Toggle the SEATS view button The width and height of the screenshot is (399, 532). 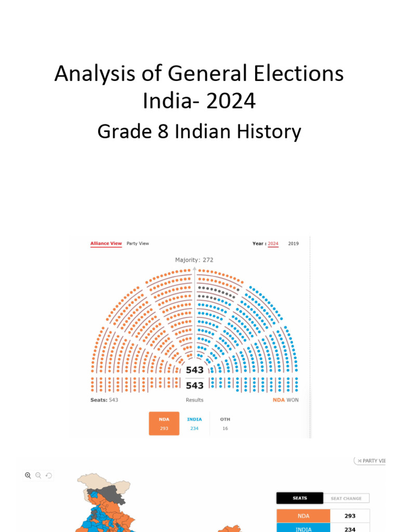[300, 498]
